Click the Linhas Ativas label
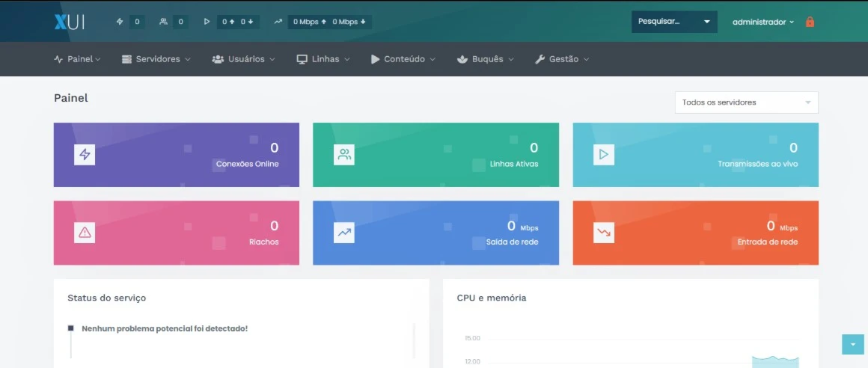The height and width of the screenshot is (368, 868). point(514,164)
